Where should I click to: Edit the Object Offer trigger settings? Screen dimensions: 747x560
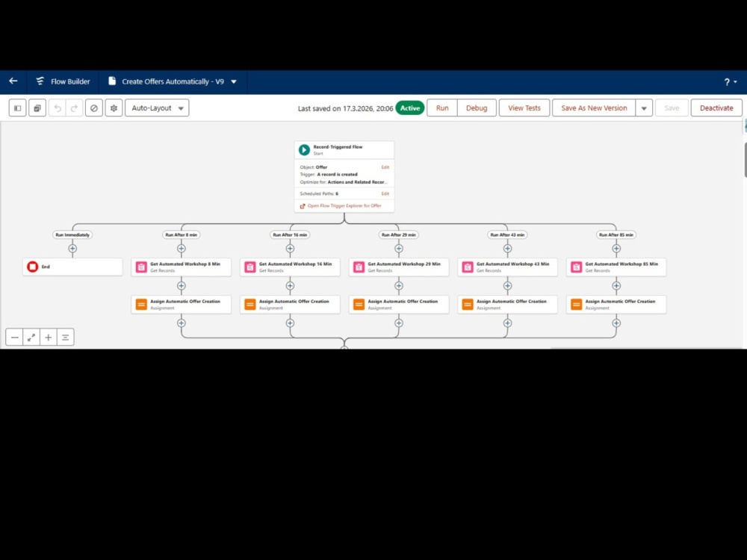[385, 167]
